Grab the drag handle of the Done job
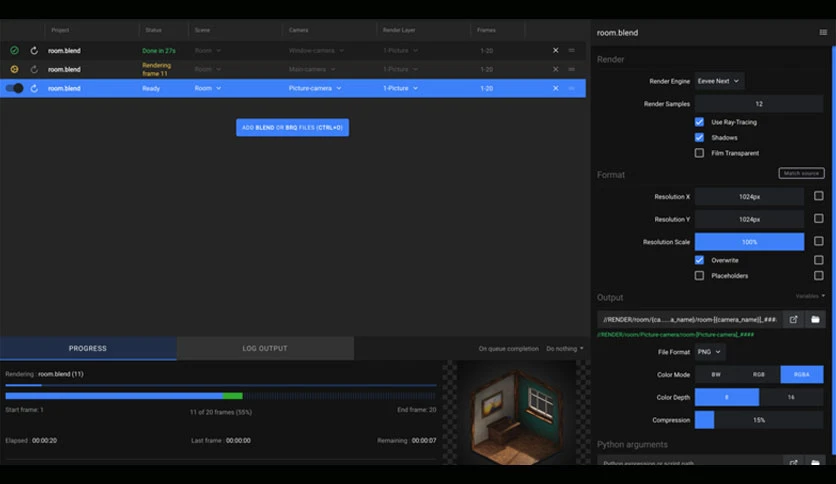 pyautogui.click(x=572, y=50)
